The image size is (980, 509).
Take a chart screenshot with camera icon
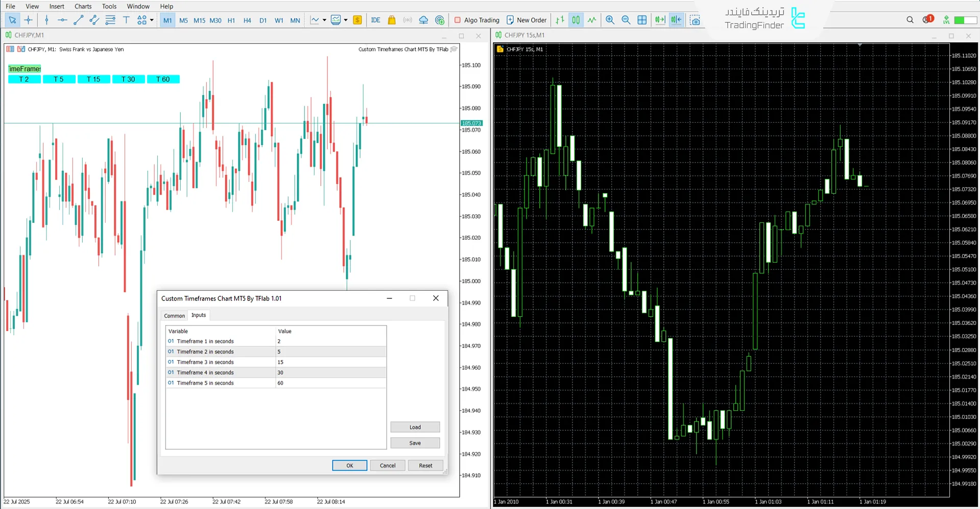[695, 20]
